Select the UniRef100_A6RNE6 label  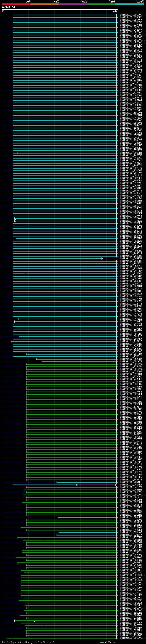point(131,562)
